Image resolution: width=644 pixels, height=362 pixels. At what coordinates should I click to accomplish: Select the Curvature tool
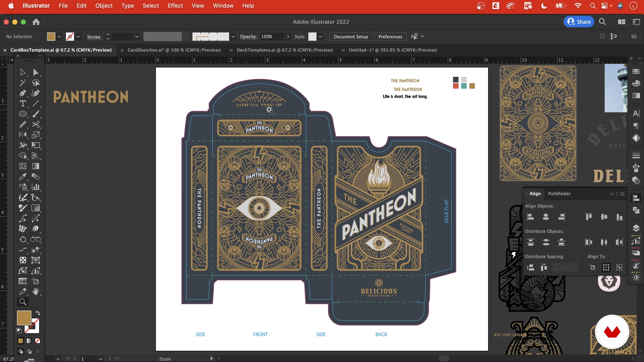point(36,93)
